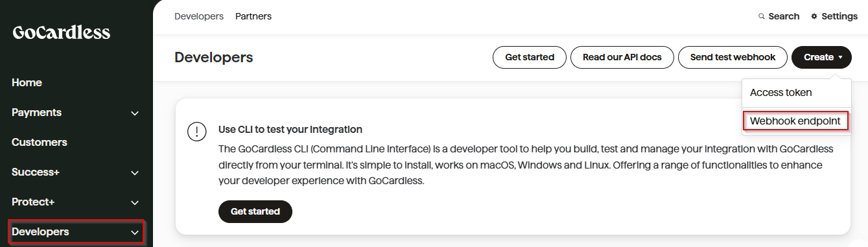
Task: Click the search magnifier icon
Action: click(x=762, y=16)
